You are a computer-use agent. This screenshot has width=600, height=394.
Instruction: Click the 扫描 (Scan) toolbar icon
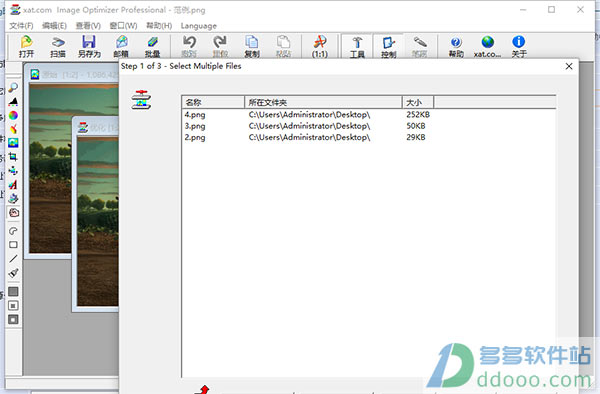click(x=58, y=46)
